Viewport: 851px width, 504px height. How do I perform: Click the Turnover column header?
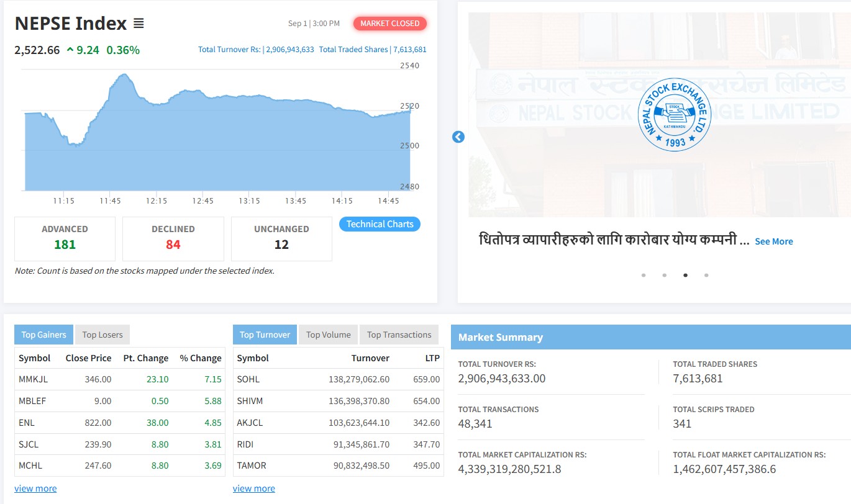click(370, 358)
